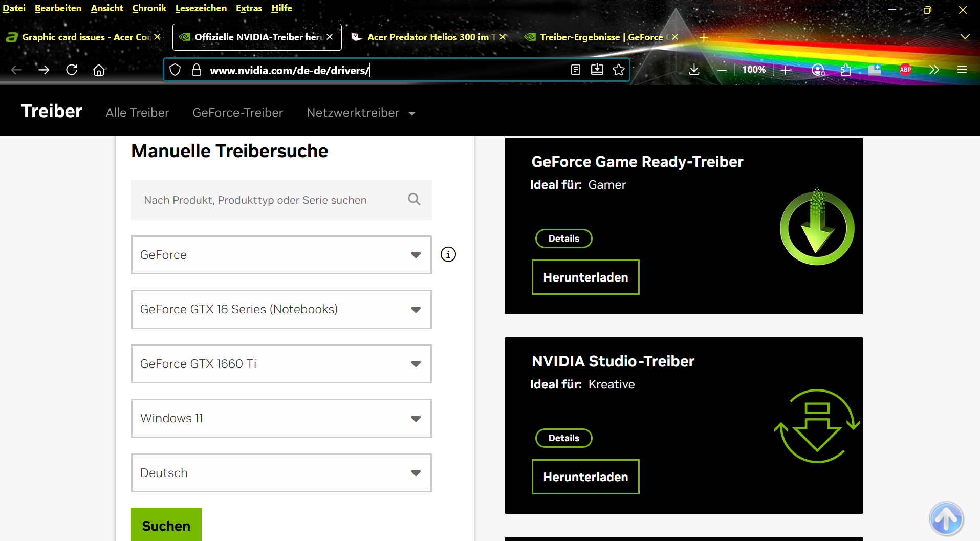Open the Hilfe menu
The width and height of the screenshot is (980, 541).
281,8
